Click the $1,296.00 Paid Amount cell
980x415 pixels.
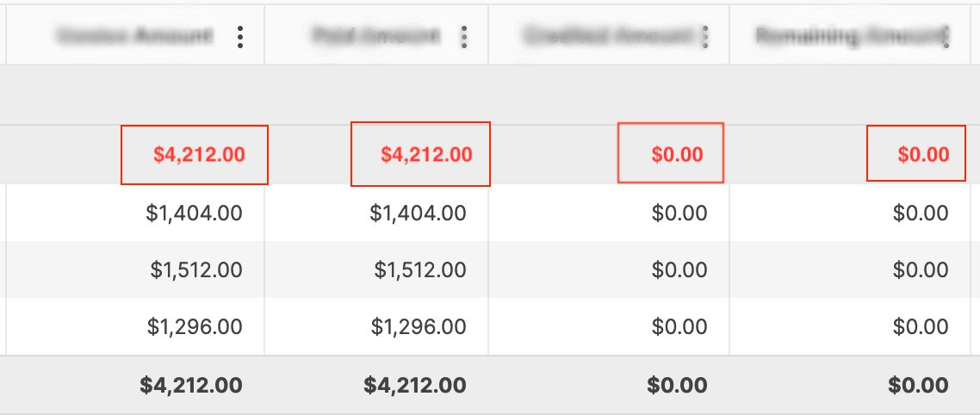pos(419,327)
